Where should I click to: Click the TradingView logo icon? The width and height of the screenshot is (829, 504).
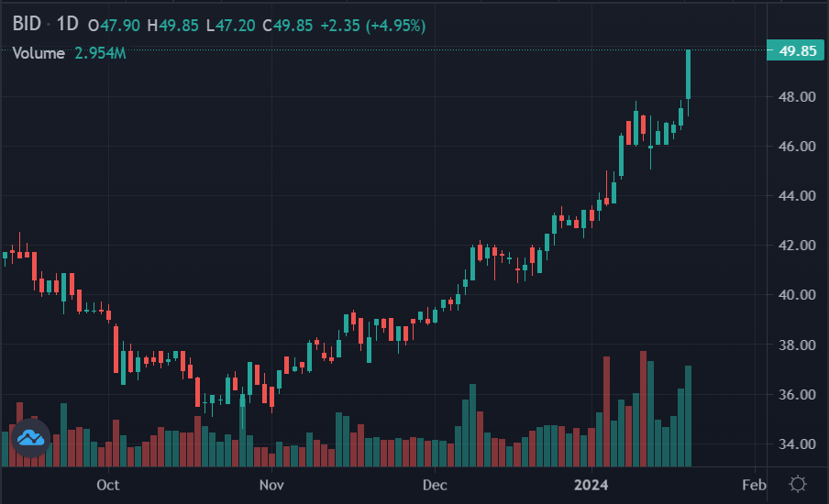point(30,437)
